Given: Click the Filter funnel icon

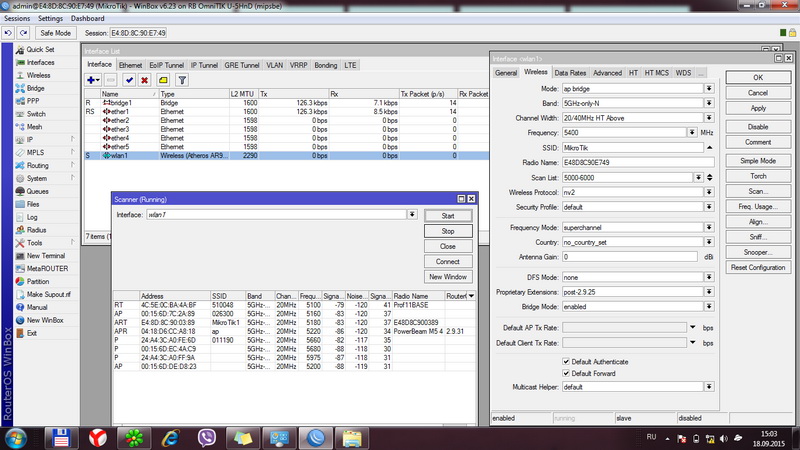Looking at the screenshot, I should tap(182, 80).
